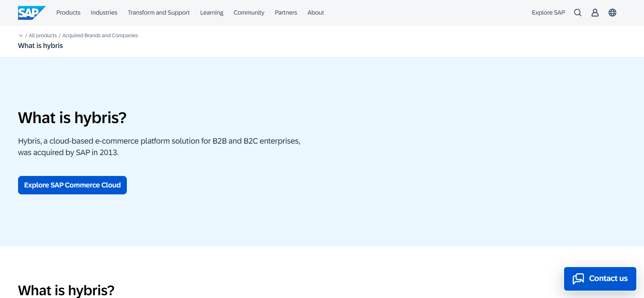Open Transform and Support menu
The height and width of the screenshot is (298, 644).
[x=158, y=13]
